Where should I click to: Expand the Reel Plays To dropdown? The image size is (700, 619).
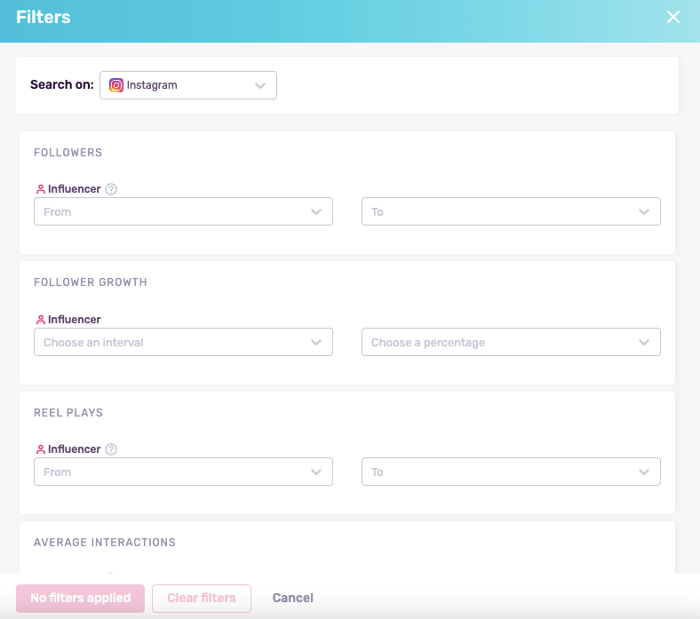click(510, 472)
